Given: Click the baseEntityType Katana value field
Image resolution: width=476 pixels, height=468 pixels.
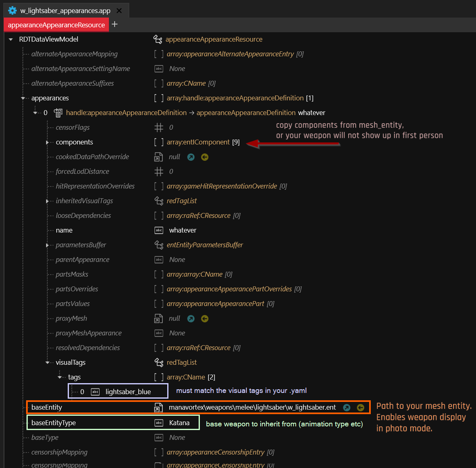Looking at the screenshot, I should coord(179,423).
